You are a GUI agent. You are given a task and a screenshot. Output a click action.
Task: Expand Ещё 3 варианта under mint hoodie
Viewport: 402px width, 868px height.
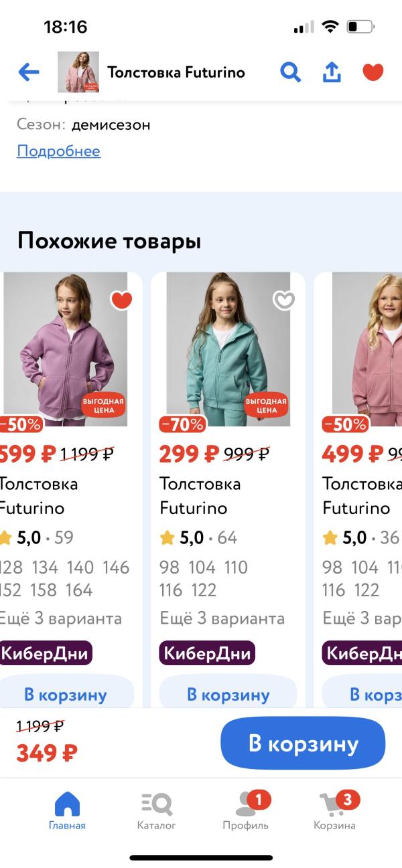click(x=222, y=618)
